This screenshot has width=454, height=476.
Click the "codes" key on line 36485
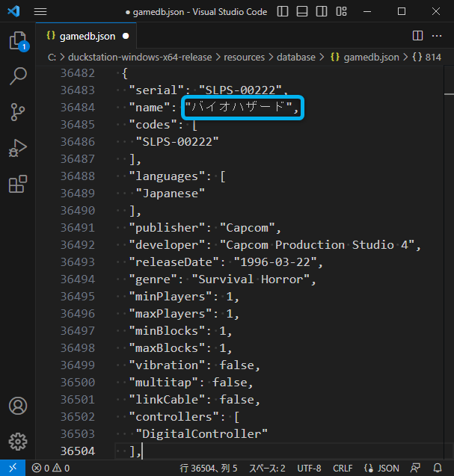click(x=153, y=125)
